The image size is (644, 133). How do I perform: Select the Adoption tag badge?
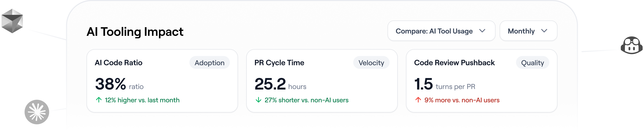coord(210,63)
